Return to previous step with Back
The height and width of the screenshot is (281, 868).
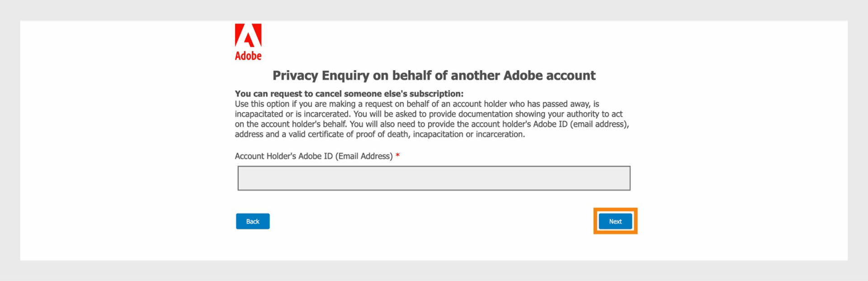click(253, 221)
